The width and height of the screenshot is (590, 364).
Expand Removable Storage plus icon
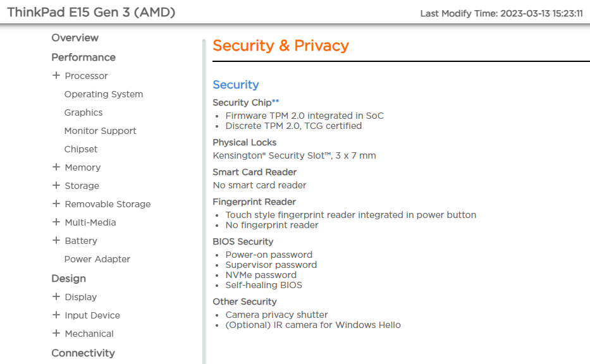click(56, 203)
